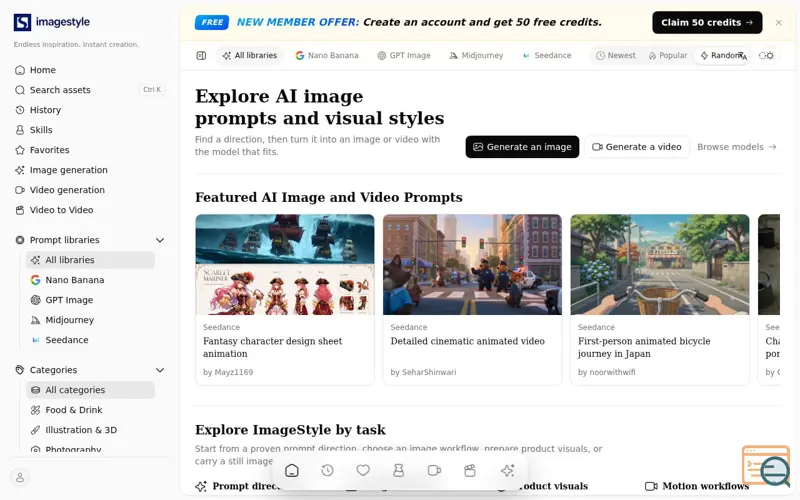Viewport: 800px width, 500px height.
Task: Click video camera icon in floating bar
Action: coord(434,470)
